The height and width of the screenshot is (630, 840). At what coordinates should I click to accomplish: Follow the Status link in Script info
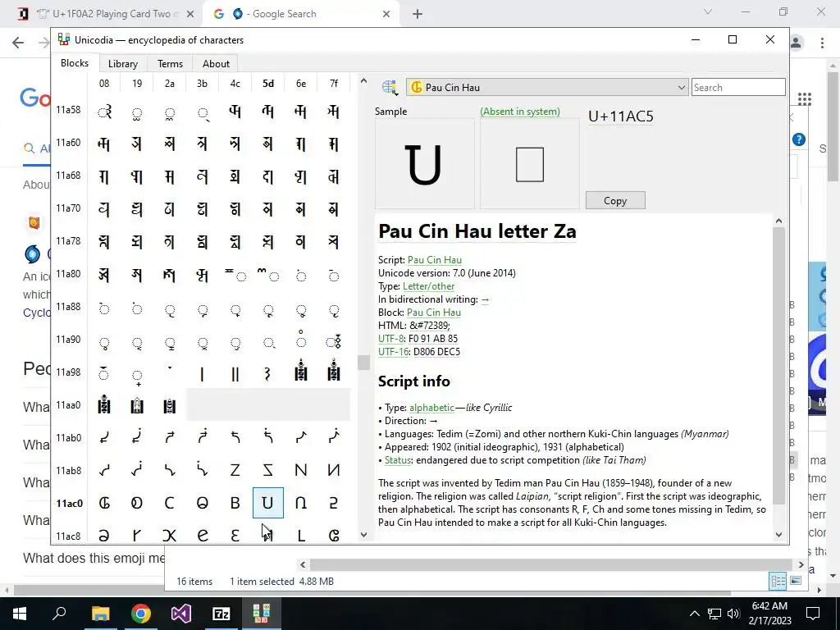click(x=398, y=460)
